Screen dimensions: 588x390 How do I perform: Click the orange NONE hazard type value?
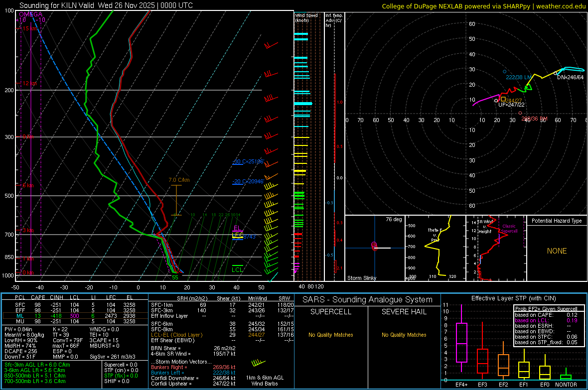557,251
